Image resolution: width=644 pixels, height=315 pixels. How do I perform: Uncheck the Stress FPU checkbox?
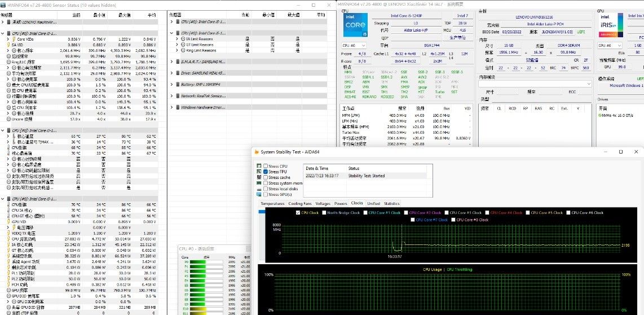point(266,172)
